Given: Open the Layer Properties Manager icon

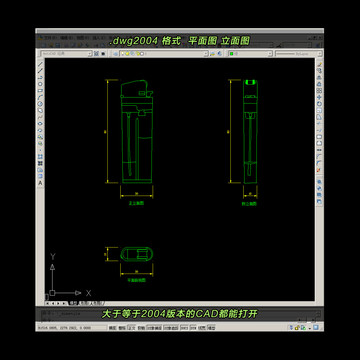Looking at the screenshot, I should [x=115, y=53].
